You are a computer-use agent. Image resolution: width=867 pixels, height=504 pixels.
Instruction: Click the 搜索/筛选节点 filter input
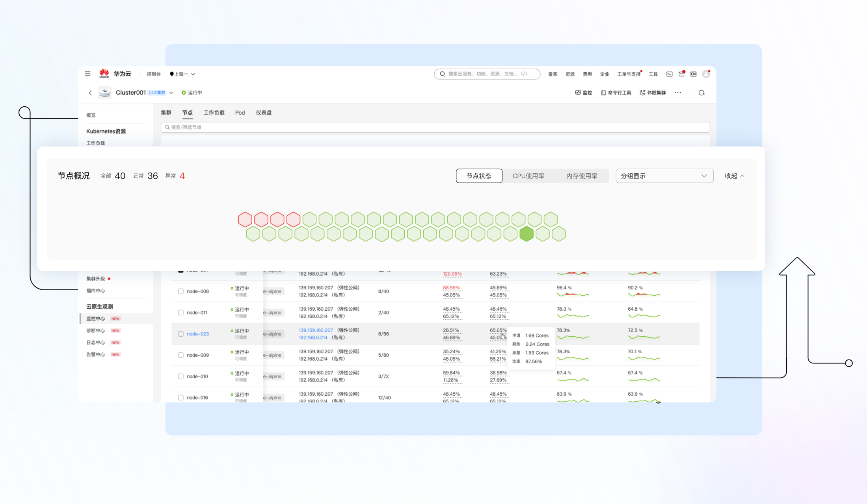pyautogui.click(x=435, y=127)
